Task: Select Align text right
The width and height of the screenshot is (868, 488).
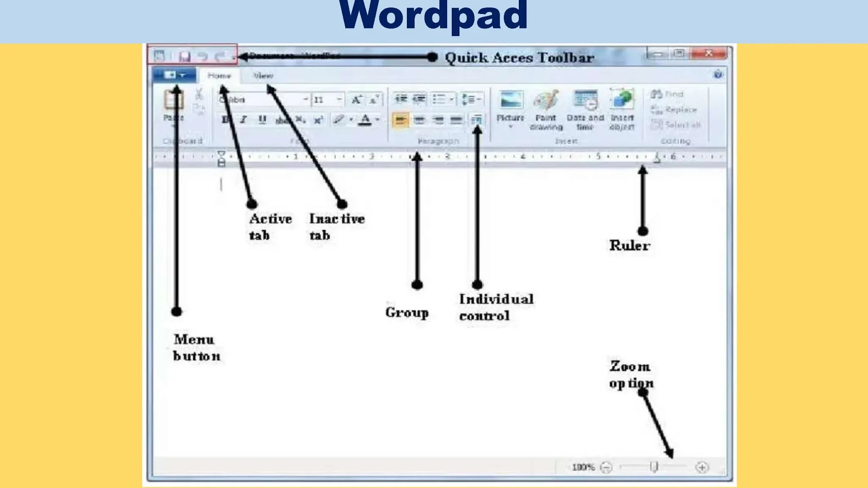Action: click(438, 120)
